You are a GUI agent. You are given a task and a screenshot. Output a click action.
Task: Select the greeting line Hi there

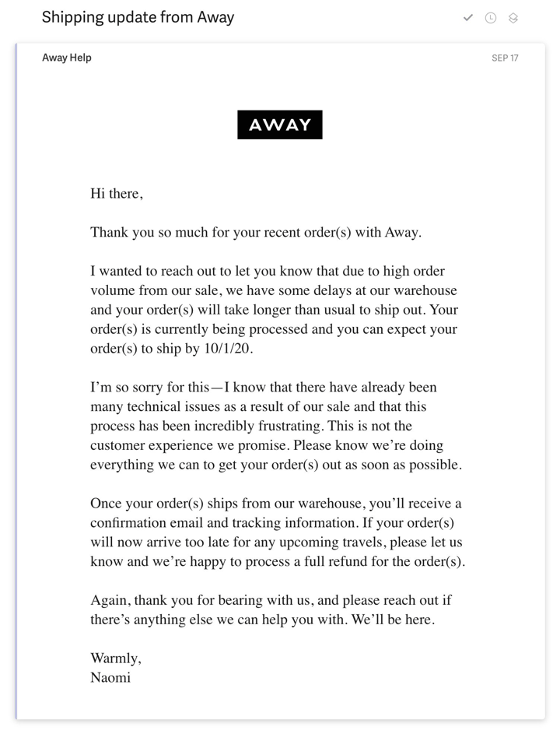pyautogui.click(x=117, y=193)
